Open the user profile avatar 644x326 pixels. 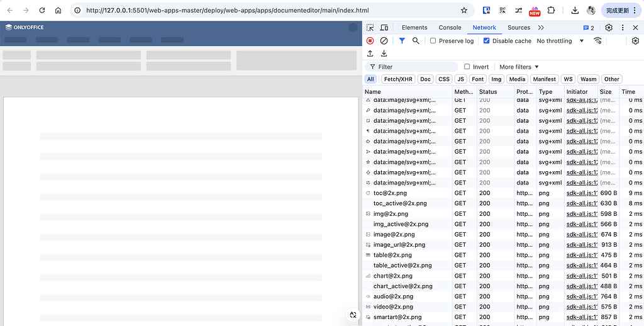pos(591,10)
